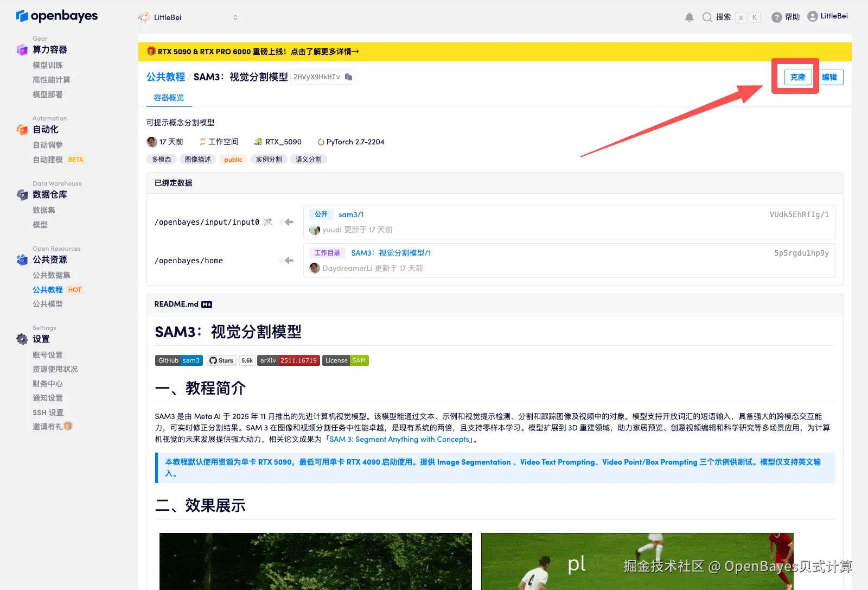Click the 公共资源 sidebar icon
The width and height of the screenshot is (868, 590).
21,259
